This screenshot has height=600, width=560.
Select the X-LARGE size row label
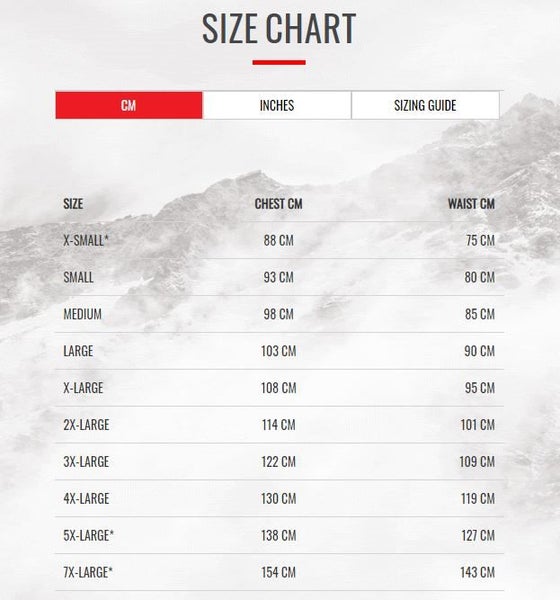[x=83, y=388]
